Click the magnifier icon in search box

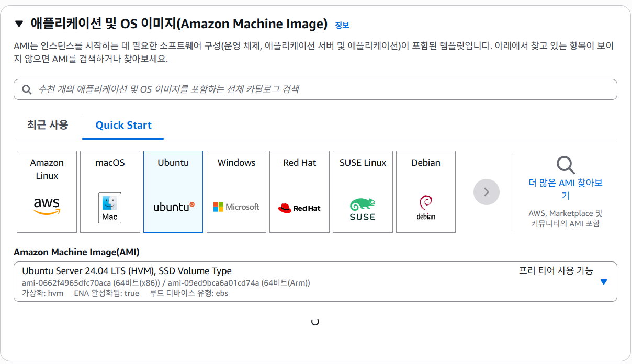tap(27, 89)
